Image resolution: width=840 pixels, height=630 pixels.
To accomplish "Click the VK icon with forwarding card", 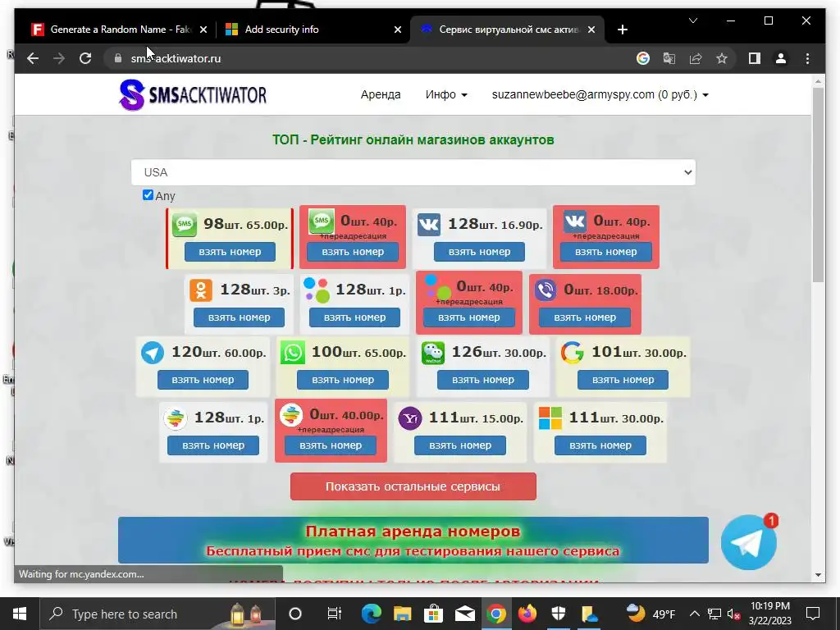I will [x=575, y=221].
